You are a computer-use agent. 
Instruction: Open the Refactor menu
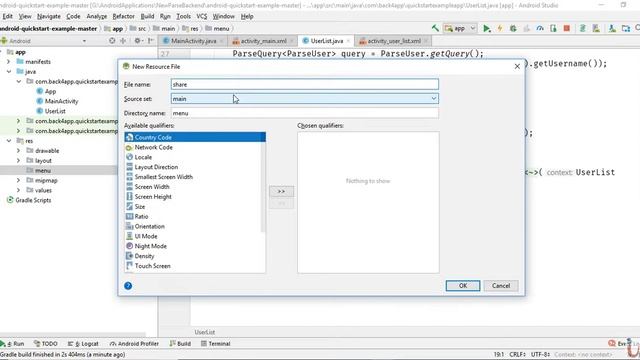coord(123,16)
